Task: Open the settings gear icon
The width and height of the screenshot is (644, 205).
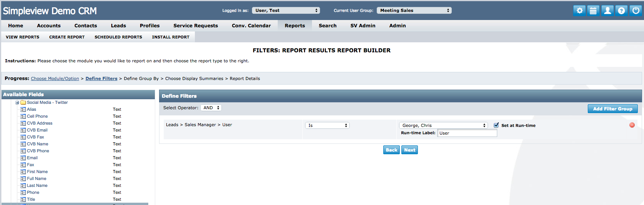Action: tap(579, 10)
